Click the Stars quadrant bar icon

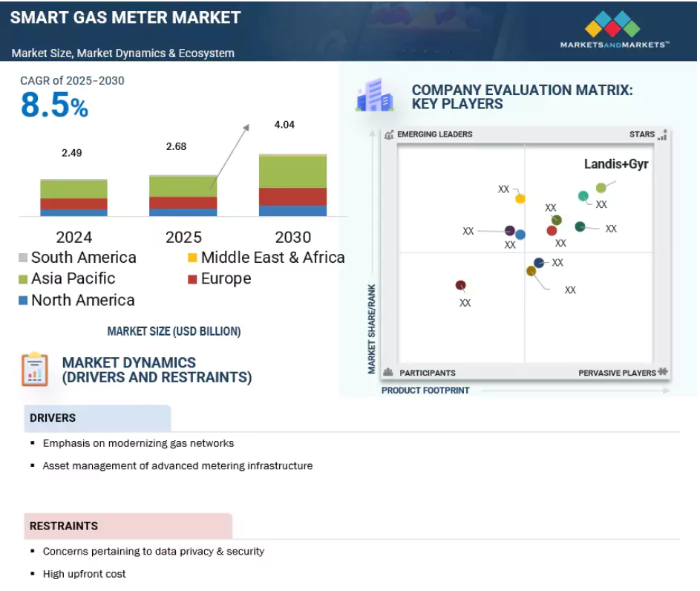pyautogui.click(x=662, y=135)
